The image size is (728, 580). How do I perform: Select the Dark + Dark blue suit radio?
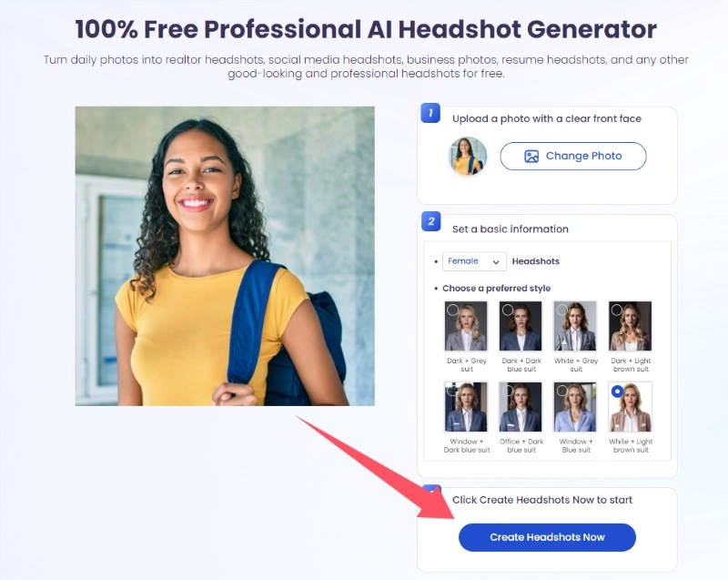click(508, 310)
